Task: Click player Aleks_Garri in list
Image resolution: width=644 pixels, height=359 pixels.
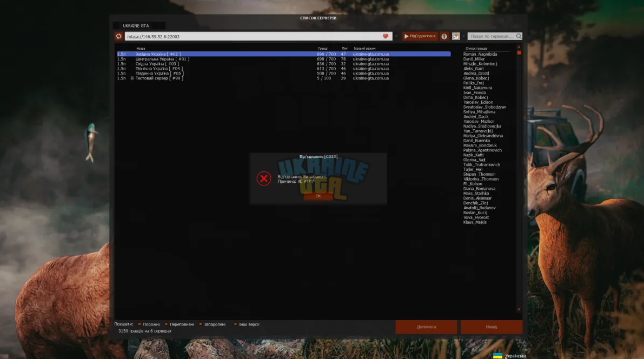Action: (x=474, y=69)
